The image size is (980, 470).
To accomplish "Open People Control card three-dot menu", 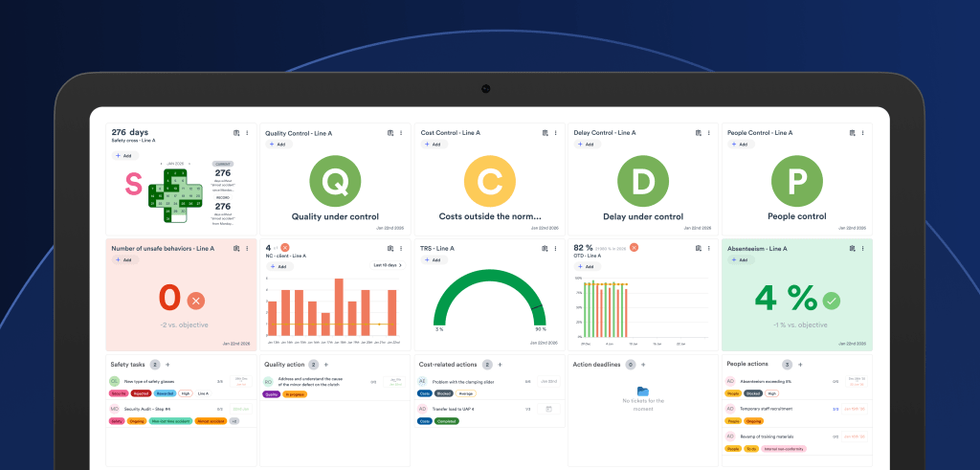I will coord(862,133).
